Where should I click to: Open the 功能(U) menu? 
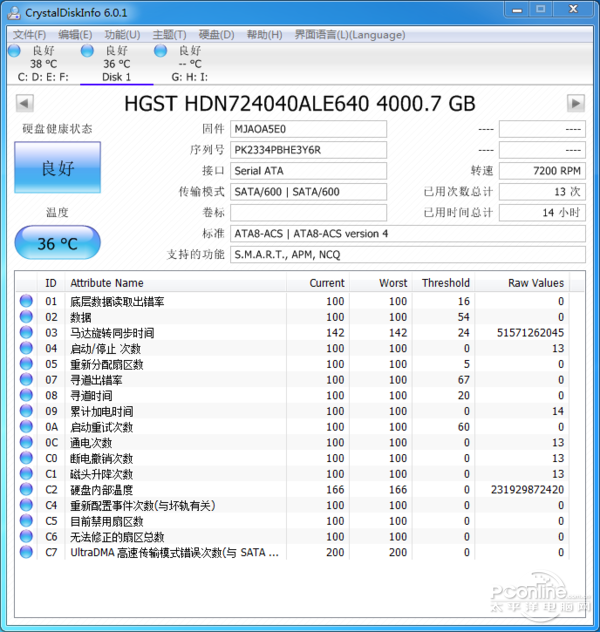pos(122,35)
